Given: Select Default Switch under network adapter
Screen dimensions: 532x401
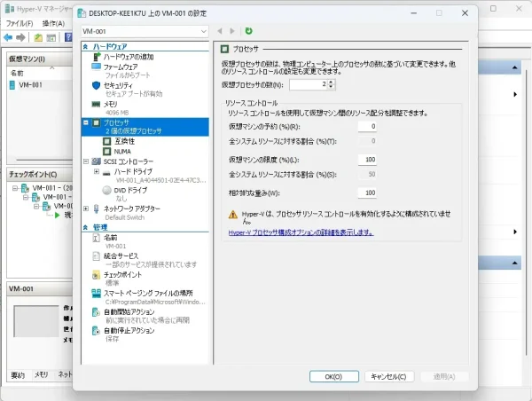Looking at the screenshot, I should coord(125,217).
